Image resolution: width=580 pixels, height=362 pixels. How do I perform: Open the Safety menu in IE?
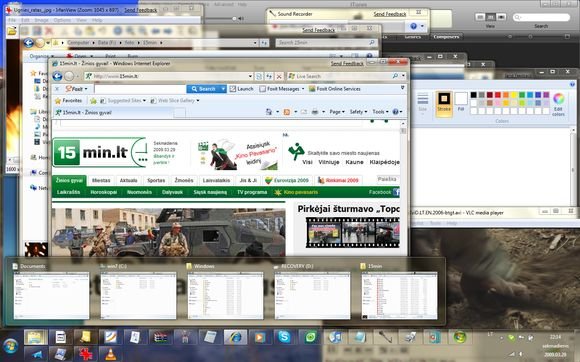358,112
